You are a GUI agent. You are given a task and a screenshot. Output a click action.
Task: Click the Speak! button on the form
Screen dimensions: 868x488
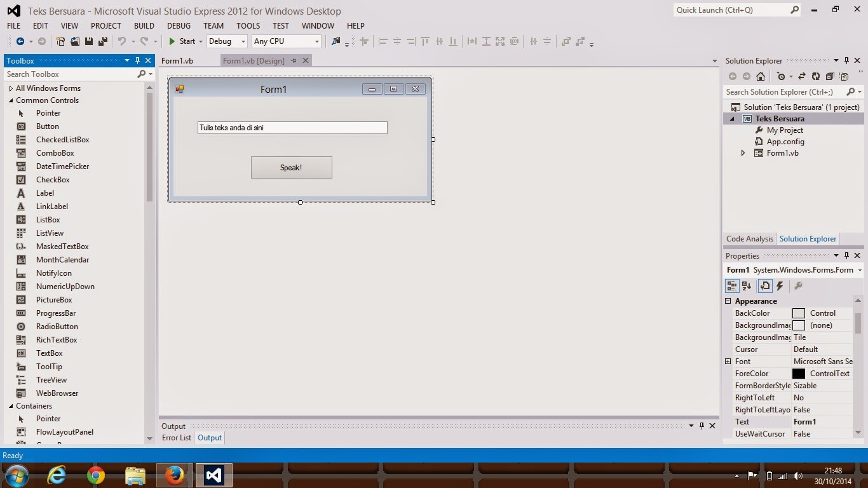[x=291, y=168]
